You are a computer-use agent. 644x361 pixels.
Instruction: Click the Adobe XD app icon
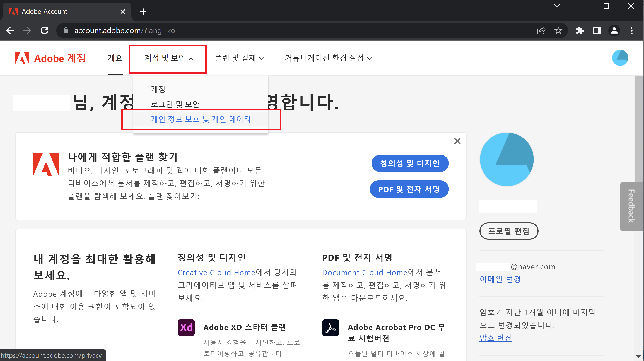tap(186, 328)
